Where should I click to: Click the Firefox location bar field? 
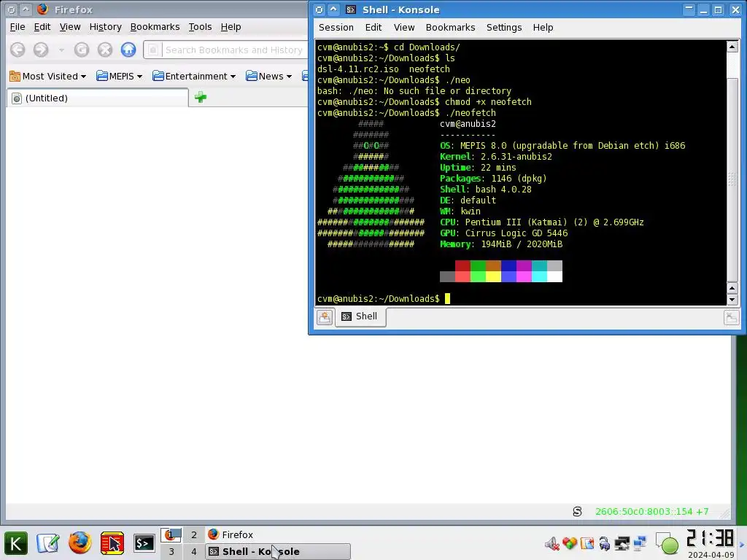coord(226,50)
